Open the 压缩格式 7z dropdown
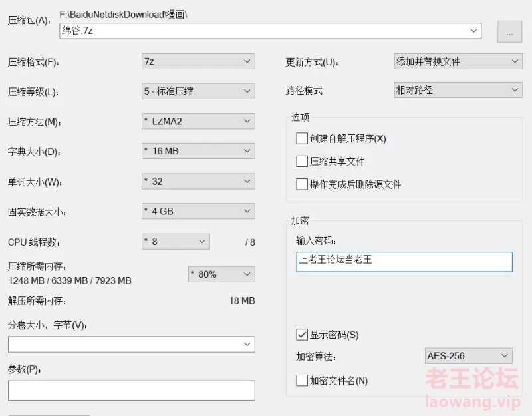Viewport: 532px width, 416px height. pyautogui.click(x=198, y=61)
